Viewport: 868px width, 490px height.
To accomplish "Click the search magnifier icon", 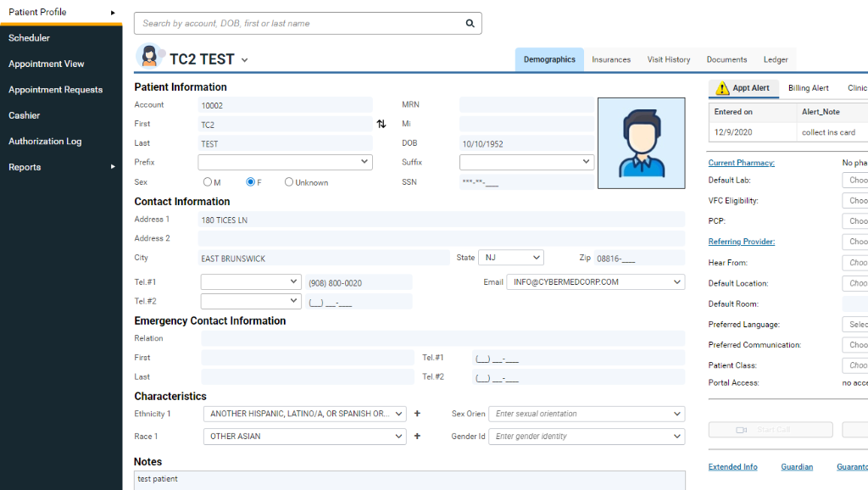I will pos(470,23).
